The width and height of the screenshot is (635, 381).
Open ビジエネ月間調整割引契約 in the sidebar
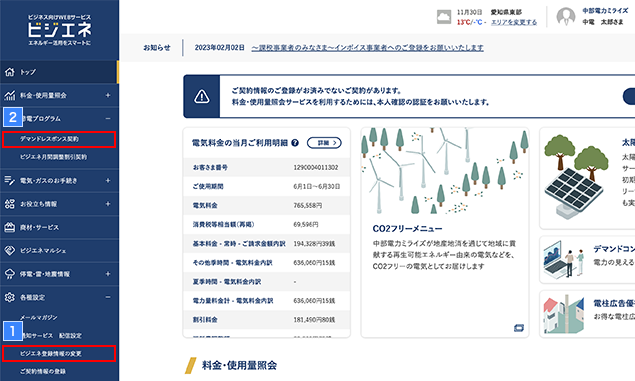53,157
